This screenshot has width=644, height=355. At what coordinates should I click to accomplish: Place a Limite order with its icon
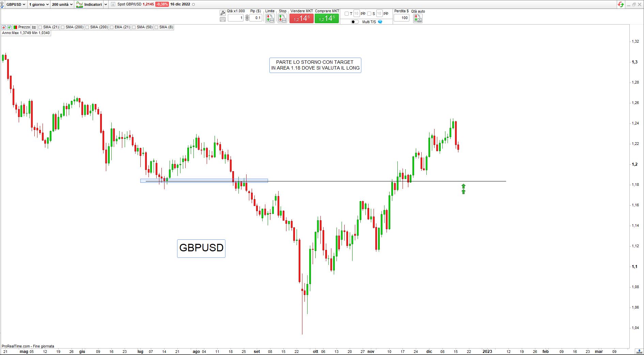click(270, 18)
